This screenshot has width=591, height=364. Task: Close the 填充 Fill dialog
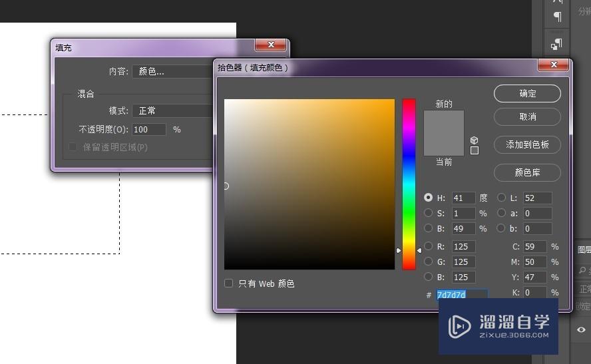click(x=271, y=45)
